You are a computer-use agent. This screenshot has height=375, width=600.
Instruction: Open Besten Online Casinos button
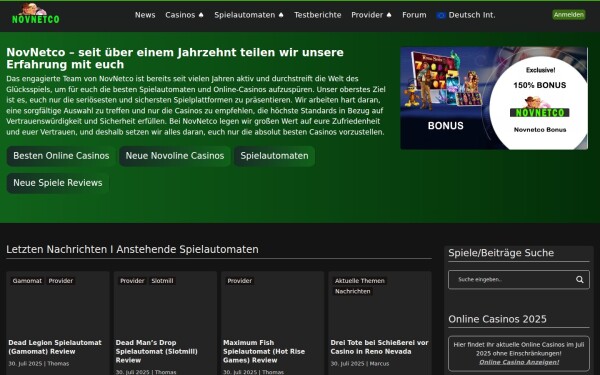(61, 156)
